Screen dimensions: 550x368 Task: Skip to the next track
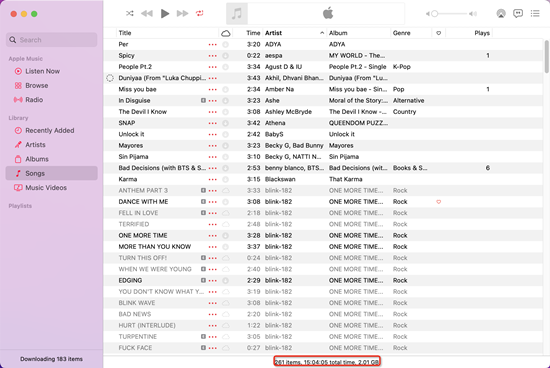coord(182,13)
